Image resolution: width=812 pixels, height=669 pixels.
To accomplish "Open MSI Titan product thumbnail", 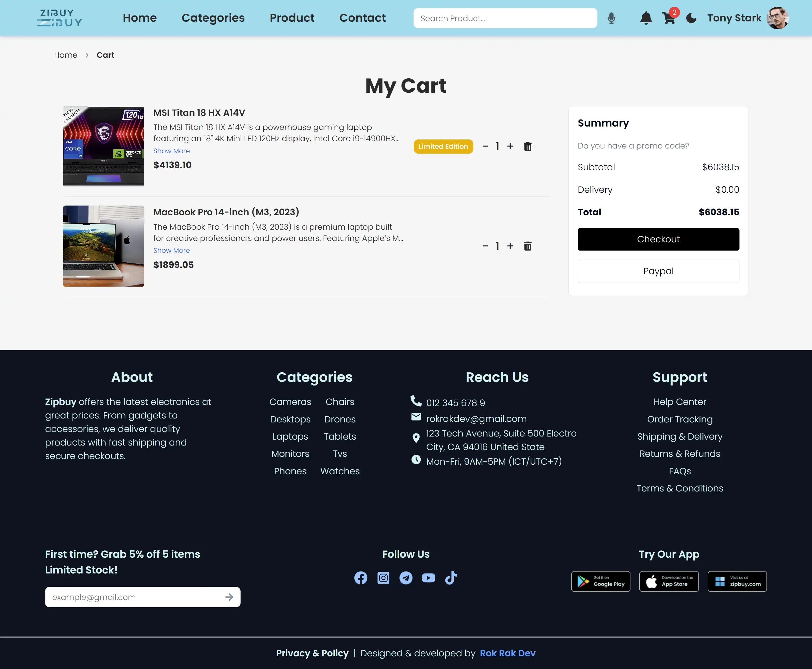I will (x=104, y=147).
